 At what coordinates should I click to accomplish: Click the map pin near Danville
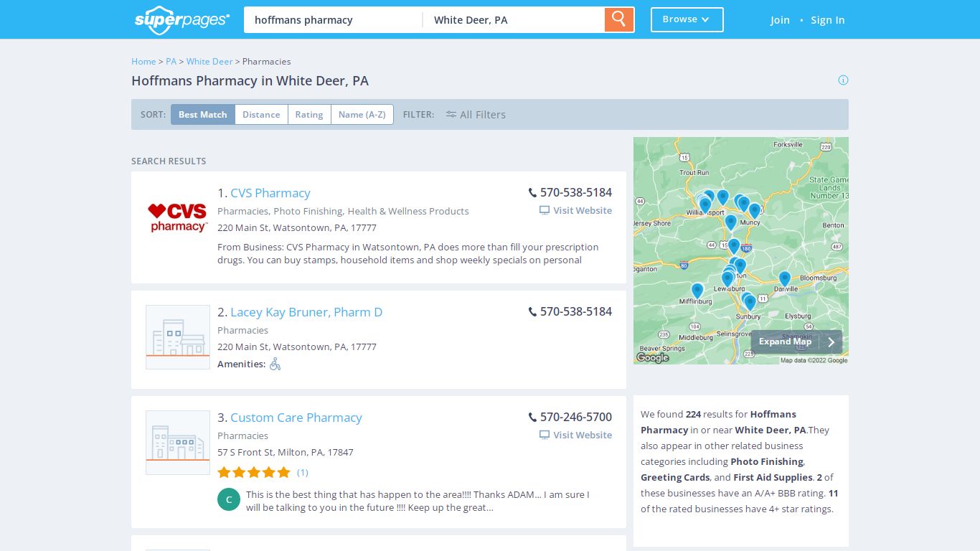click(x=785, y=278)
